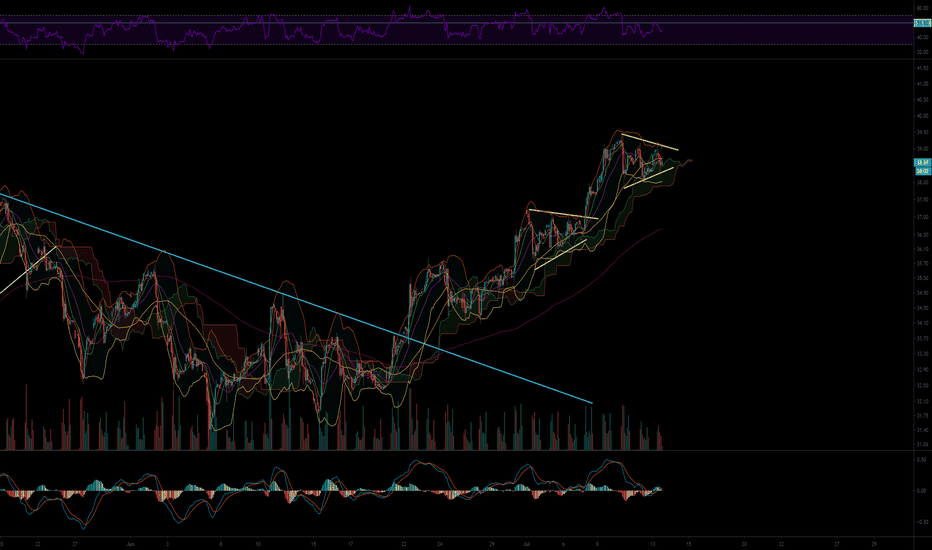Click the 20 date label on the time axis
Viewport: 932px width, 550px height.
click(x=744, y=543)
